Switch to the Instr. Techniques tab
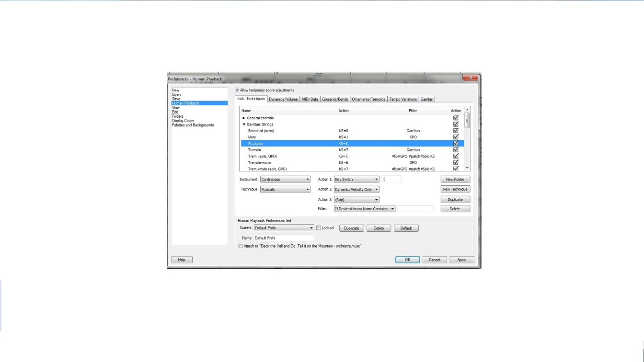The height and width of the screenshot is (362, 644). click(x=251, y=99)
